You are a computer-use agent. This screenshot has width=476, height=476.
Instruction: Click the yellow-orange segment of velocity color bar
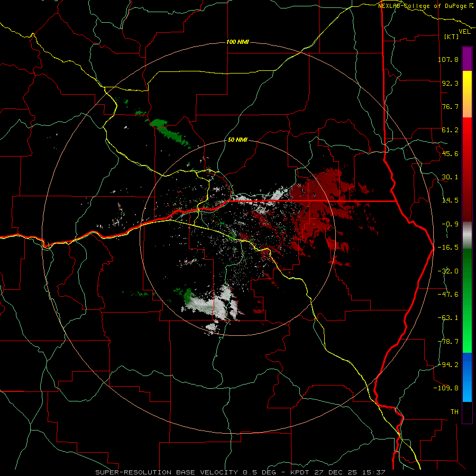(467, 94)
